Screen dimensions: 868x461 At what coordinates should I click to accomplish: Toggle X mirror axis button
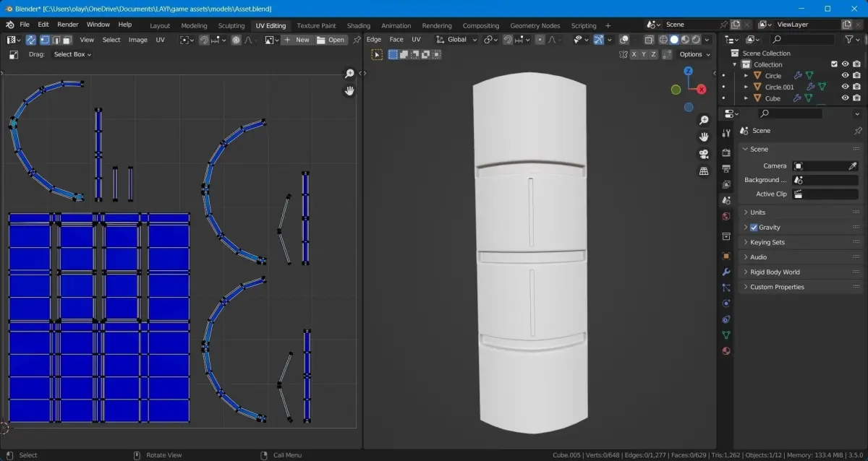634,54
